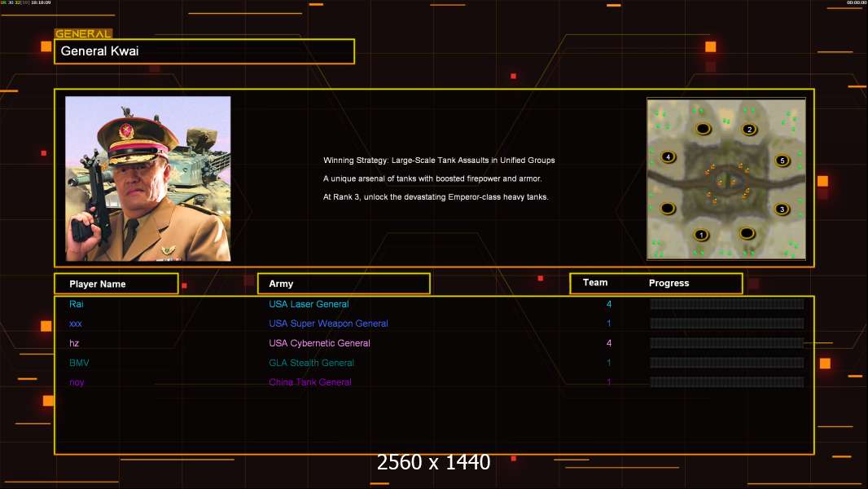Viewport: 868px width, 489px height.
Task: Click the 2560 x 1440 resolution text
Action: 433,462
